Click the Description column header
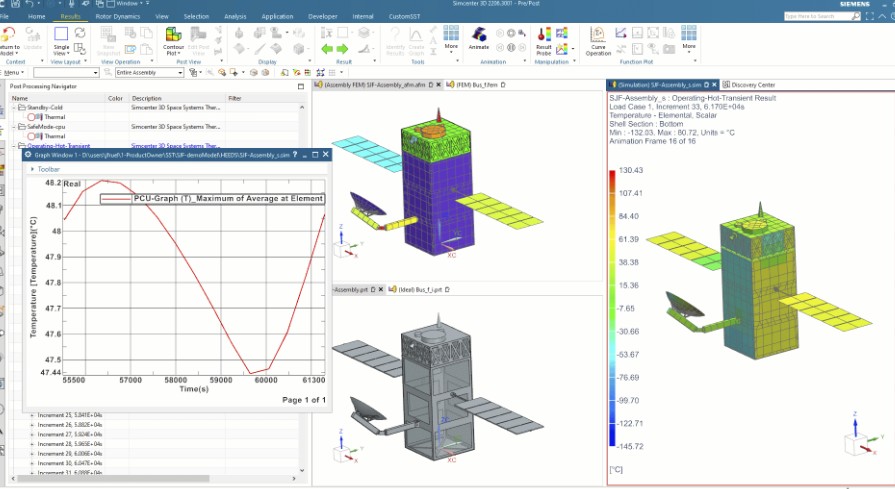The image size is (895, 489). pos(146,98)
